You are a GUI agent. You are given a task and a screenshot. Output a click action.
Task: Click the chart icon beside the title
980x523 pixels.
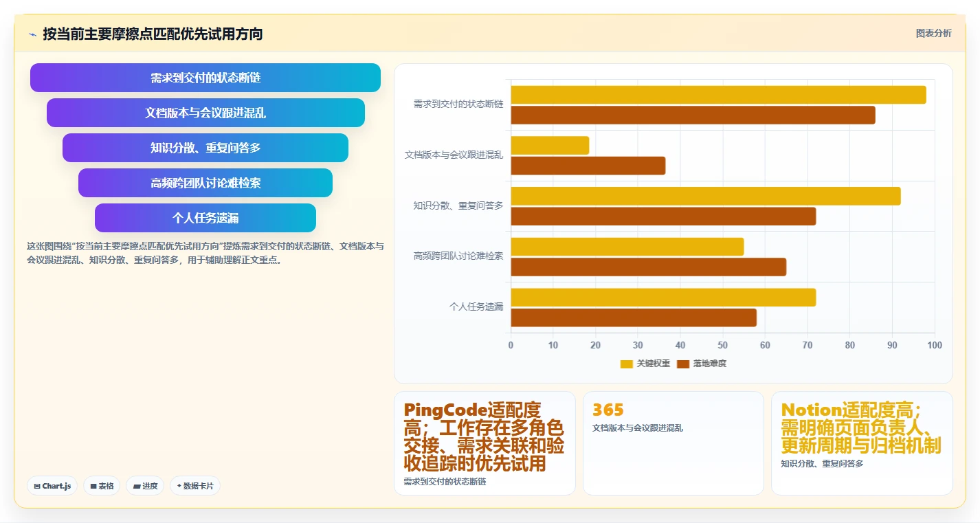click(32, 34)
